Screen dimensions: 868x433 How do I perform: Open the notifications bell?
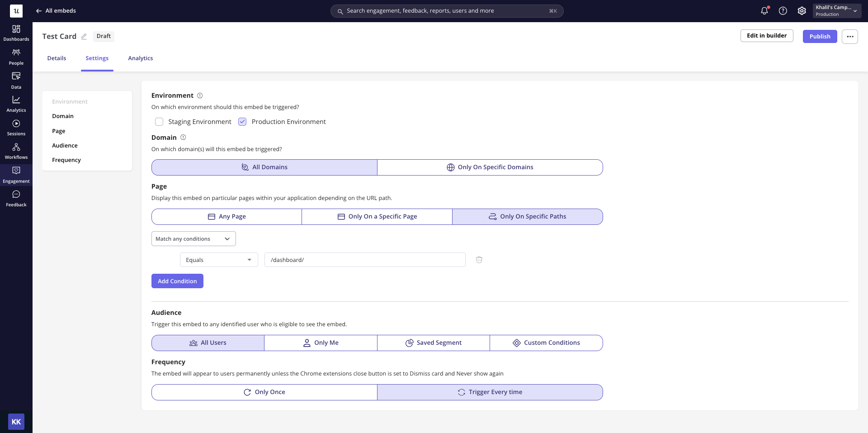(764, 11)
